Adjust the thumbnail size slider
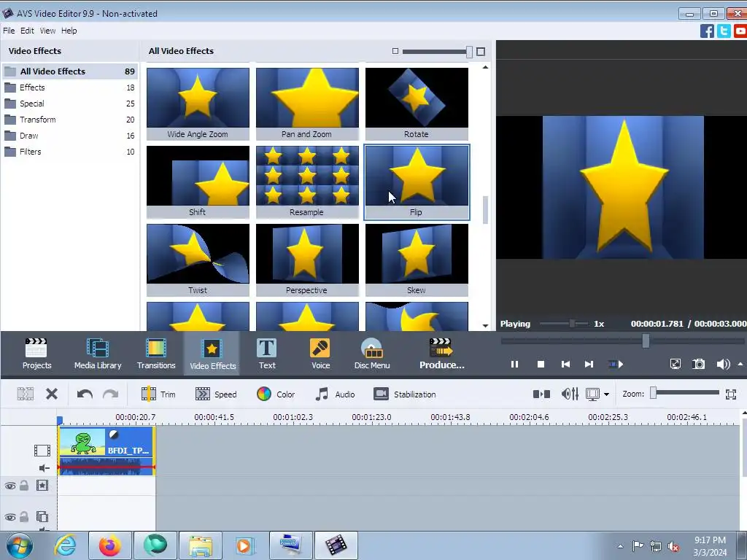Image resolution: width=747 pixels, height=560 pixels. 469,52
